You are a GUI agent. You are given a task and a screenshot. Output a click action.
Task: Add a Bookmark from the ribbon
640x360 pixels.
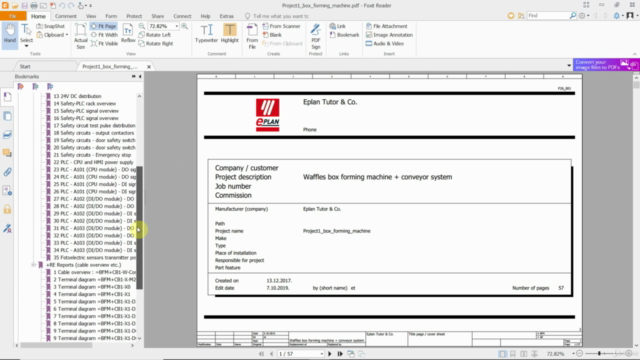click(344, 35)
